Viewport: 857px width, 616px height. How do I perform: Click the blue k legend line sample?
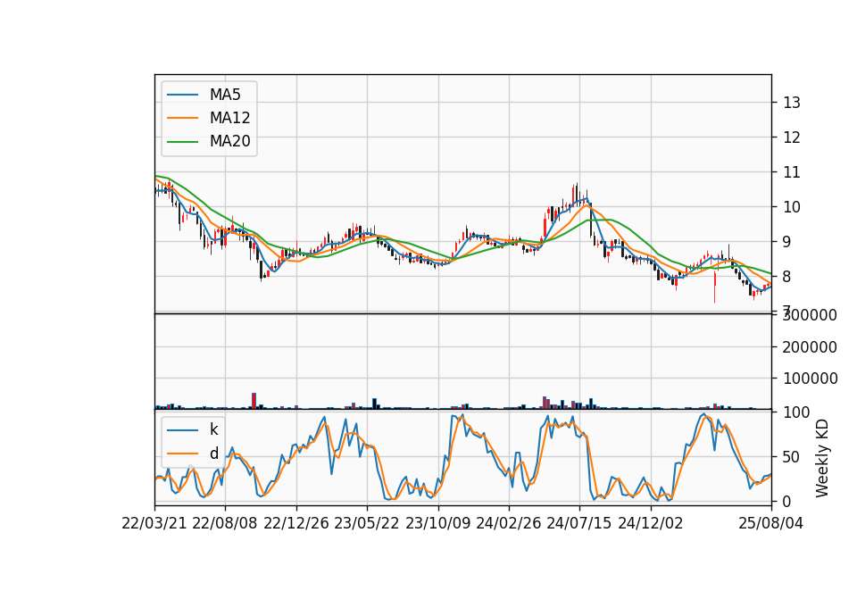182,430
